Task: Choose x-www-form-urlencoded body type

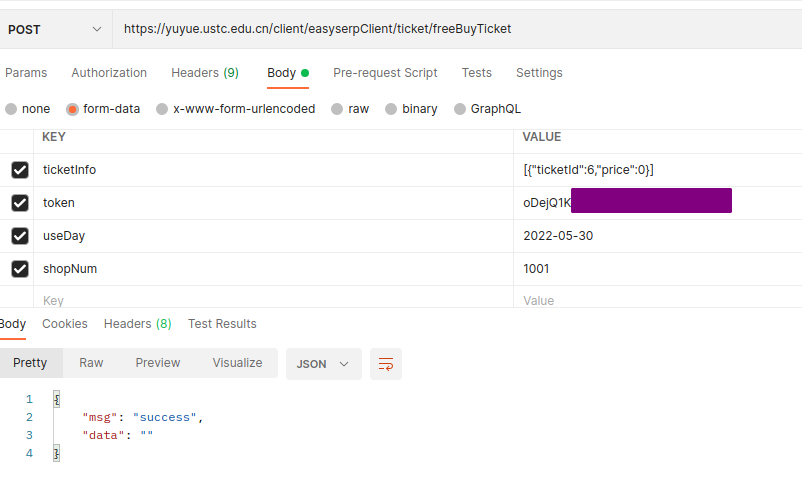Action: coord(163,109)
